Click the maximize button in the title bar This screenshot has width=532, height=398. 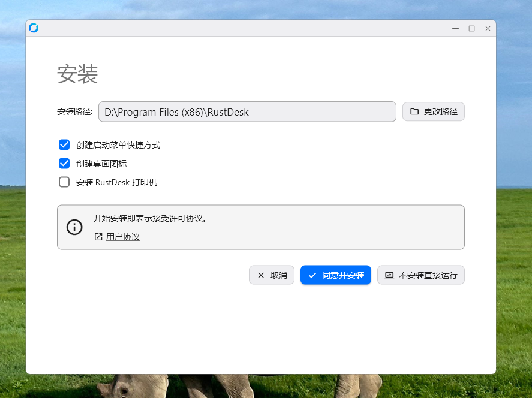pos(471,28)
